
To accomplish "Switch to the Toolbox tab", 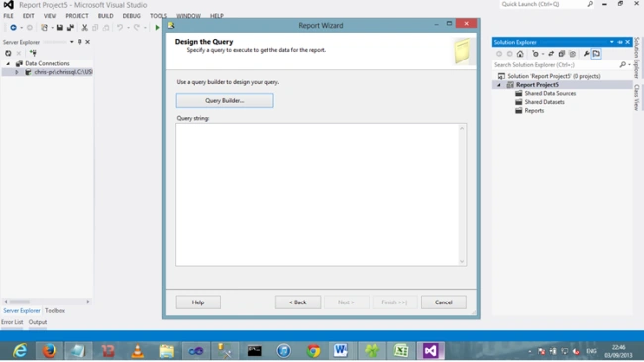I will point(54,311).
